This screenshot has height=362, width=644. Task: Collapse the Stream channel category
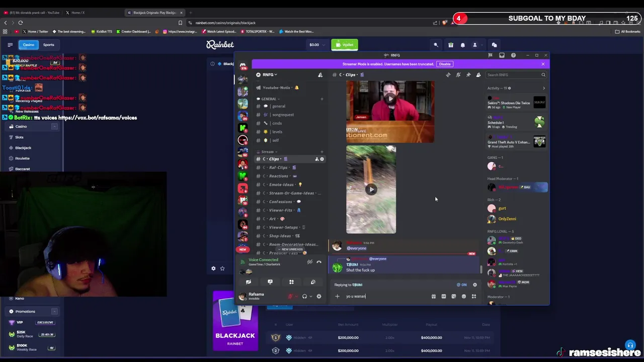click(x=267, y=152)
